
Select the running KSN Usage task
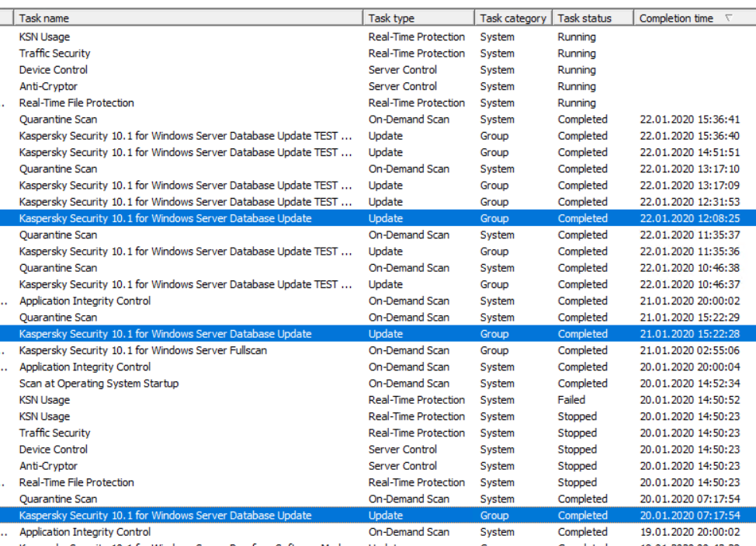point(44,37)
